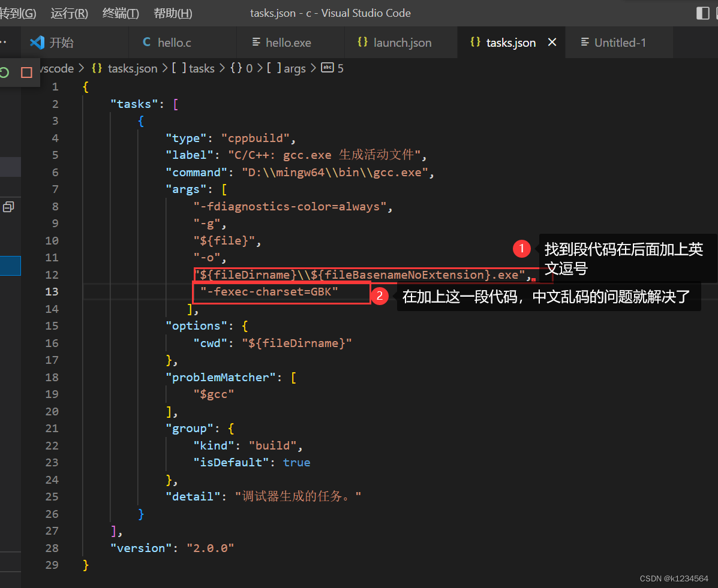Open the more actions ellipsis in sidebar
Viewport: 718px width, 588px height.
click(3, 42)
